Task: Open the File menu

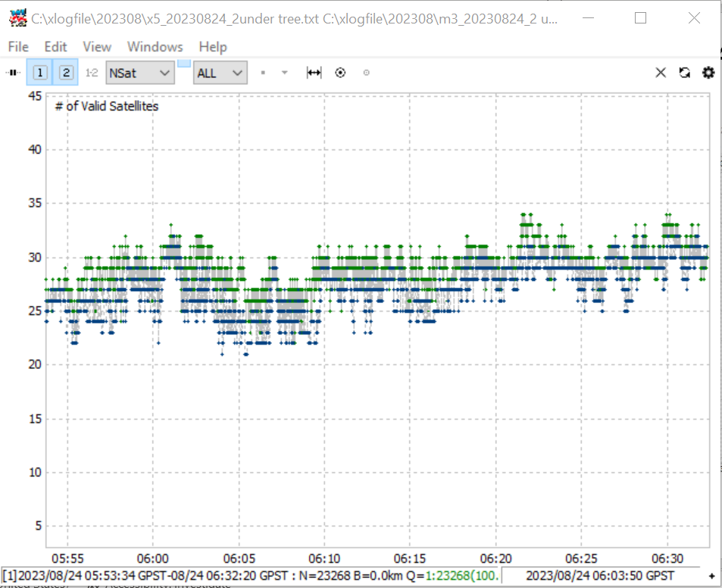Action: 18,47
